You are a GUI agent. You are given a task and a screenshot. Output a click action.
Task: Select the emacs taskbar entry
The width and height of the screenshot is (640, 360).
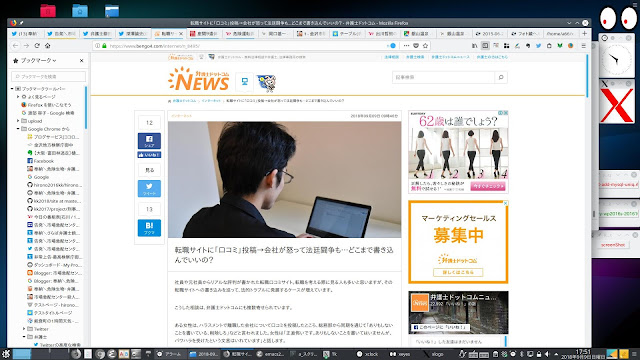(x=271, y=354)
